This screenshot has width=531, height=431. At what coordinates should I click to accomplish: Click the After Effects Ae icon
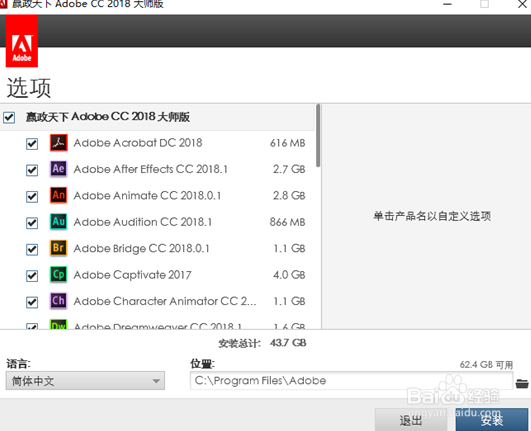[x=59, y=169]
